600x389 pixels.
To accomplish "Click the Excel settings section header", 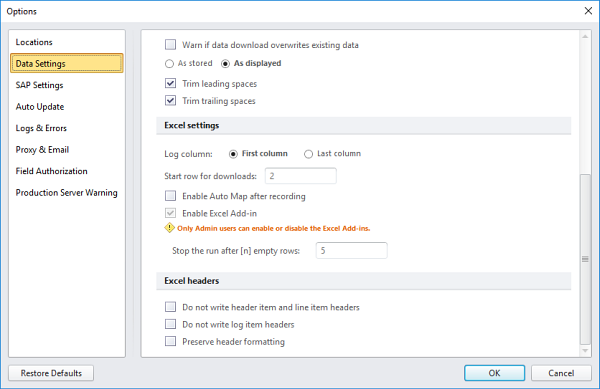I will coord(364,125).
